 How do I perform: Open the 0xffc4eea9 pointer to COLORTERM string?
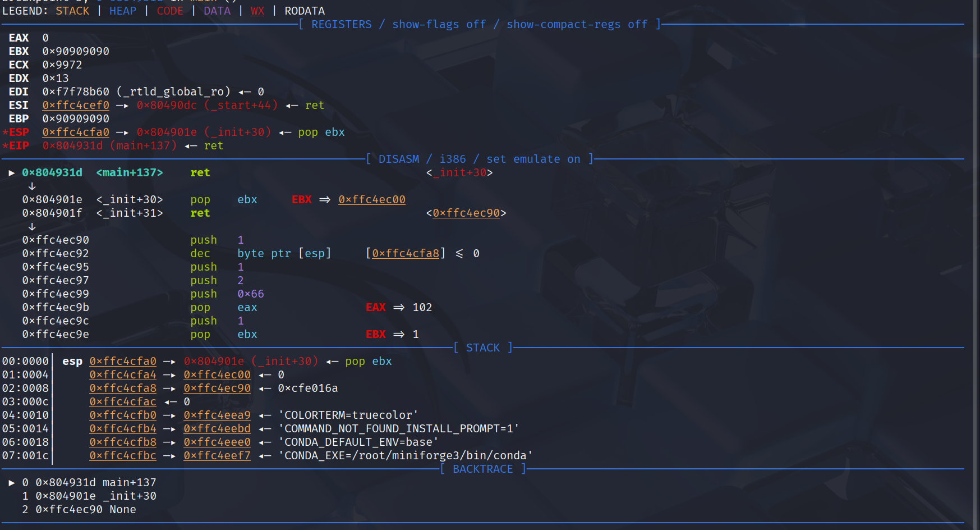(217, 415)
